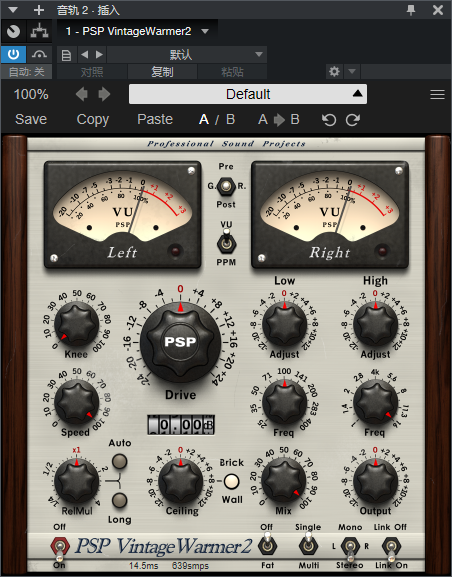Click the 粘贴 paste button
Image resolution: width=452 pixels, height=577 pixels.
[232, 72]
